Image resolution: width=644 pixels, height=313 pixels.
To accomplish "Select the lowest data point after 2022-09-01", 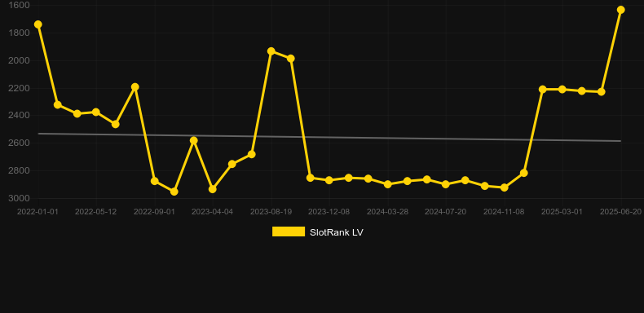I will pos(174,192).
